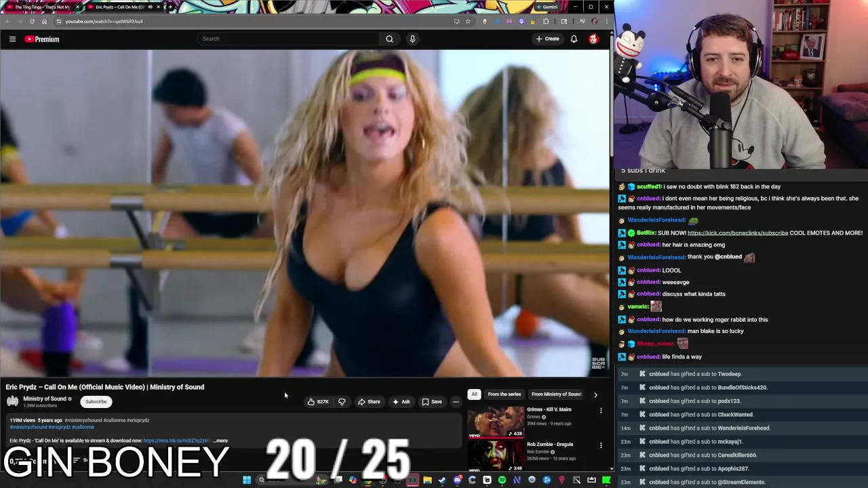Click chat message 'man blake is so lucky'

tap(715, 331)
